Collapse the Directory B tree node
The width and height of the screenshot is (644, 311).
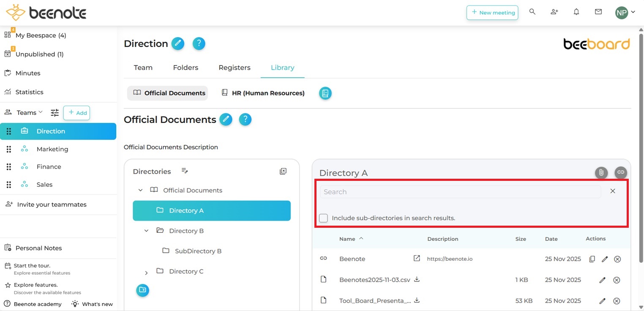click(x=147, y=231)
